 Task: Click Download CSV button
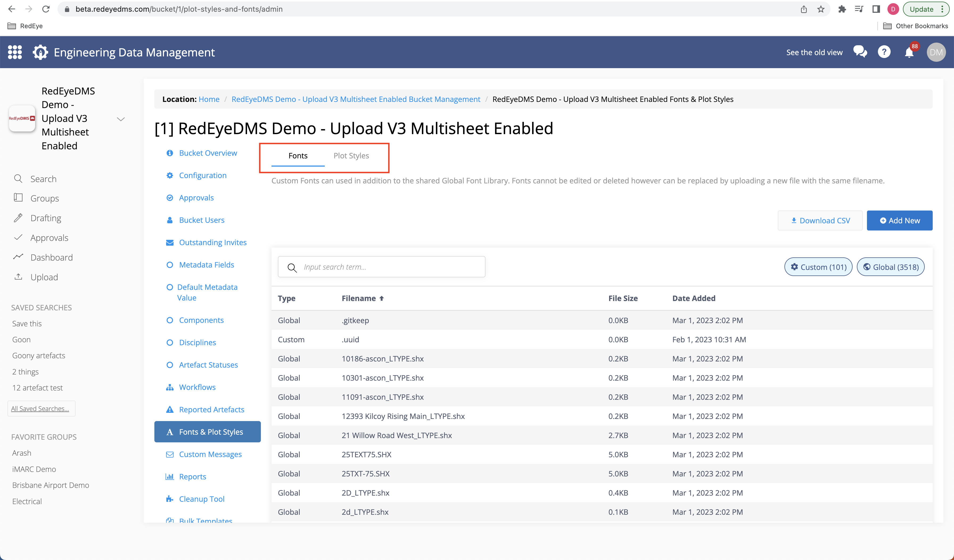(x=820, y=220)
